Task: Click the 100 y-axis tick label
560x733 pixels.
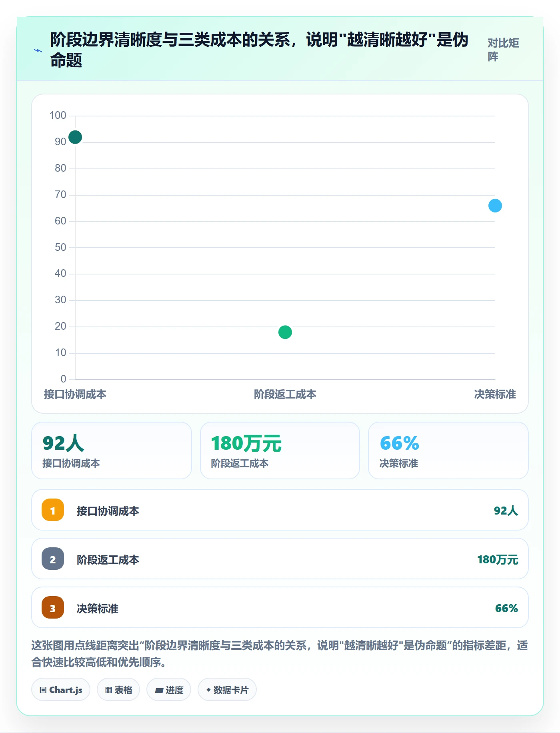Action: [x=58, y=115]
